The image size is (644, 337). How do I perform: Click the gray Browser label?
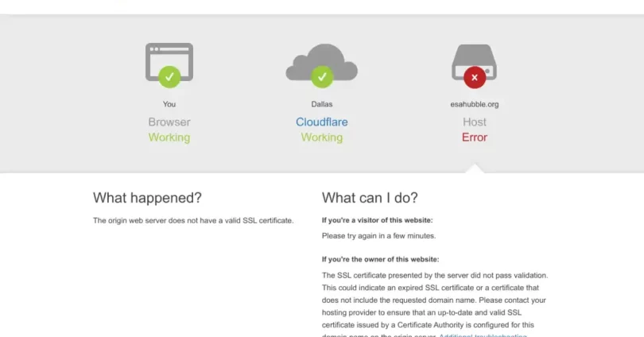(x=169, y=122)
